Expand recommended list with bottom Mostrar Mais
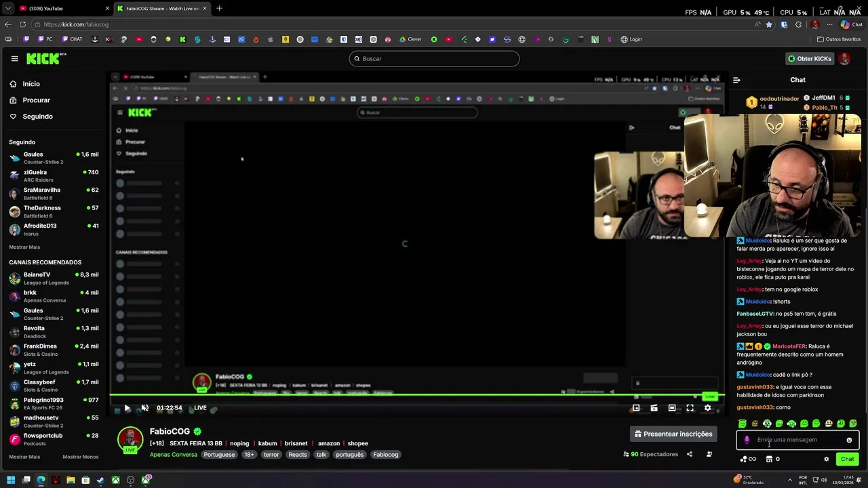The width and height of the screenshot is (868, 488). (24, 457)
